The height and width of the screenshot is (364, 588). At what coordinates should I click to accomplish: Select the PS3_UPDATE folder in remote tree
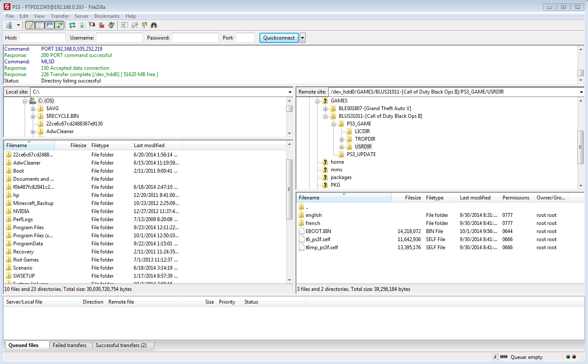(361, 154)
